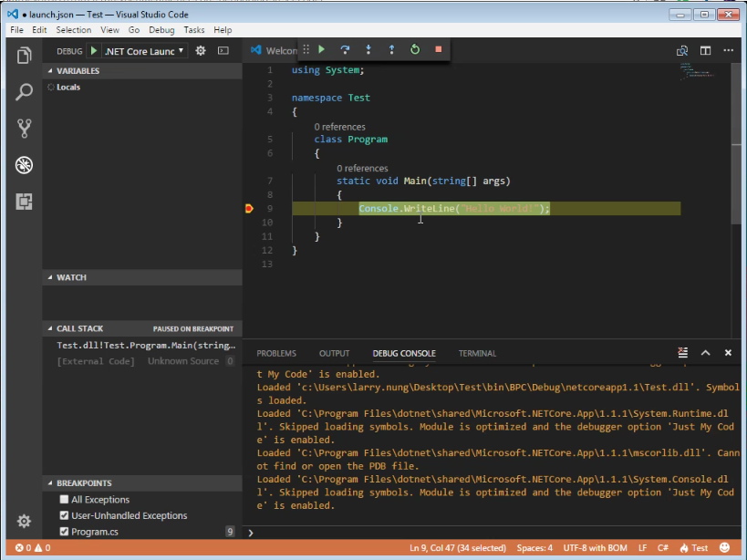Switch to the OUTPUT tab
Viewport: 747px width, 560px height.
click(334, 353)
